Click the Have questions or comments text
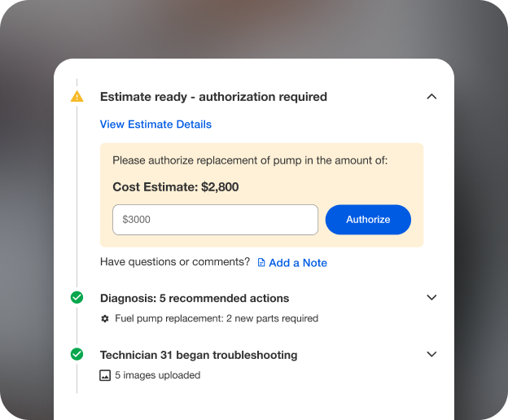 click(175, 262)
